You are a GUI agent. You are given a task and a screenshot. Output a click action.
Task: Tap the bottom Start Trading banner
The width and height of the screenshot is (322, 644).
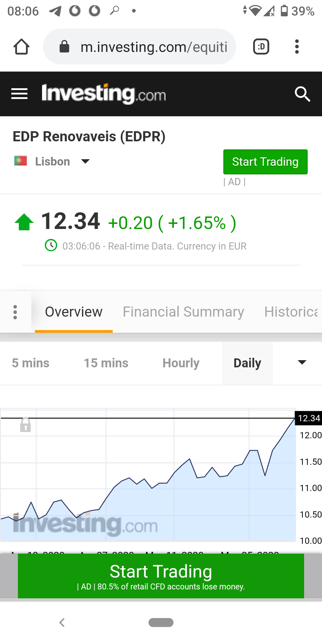pyautogui.click(x=161, y=576)
